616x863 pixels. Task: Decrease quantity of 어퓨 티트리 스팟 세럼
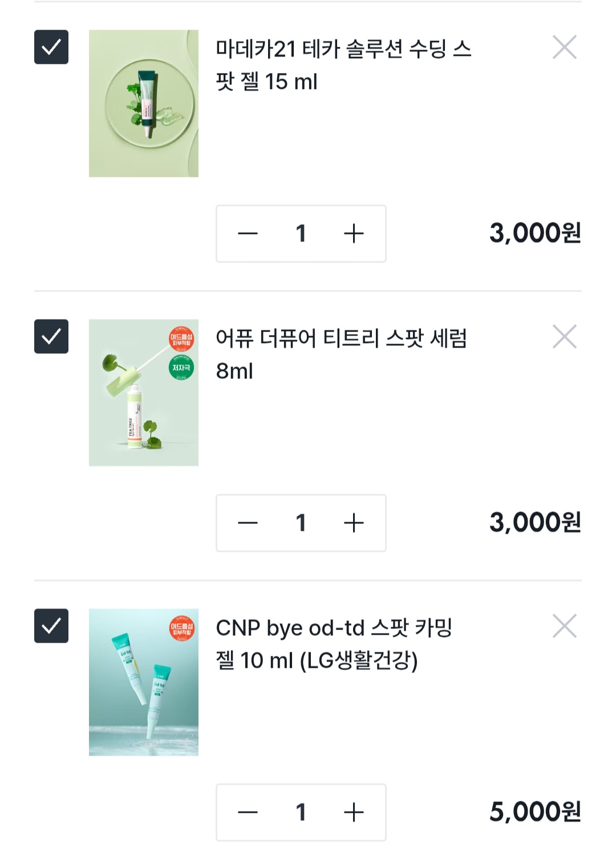(x=248, y=523)
